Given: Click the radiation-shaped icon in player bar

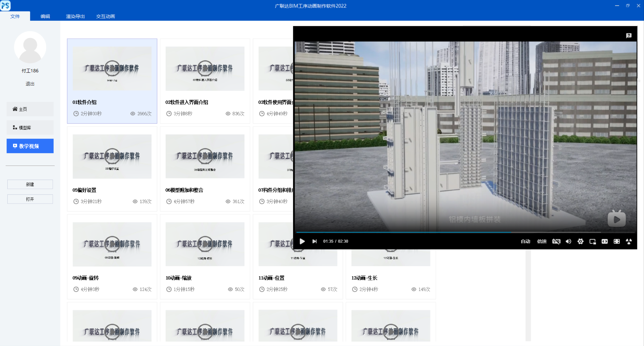Looking at the screenshot, I should (x=629, y=241).
